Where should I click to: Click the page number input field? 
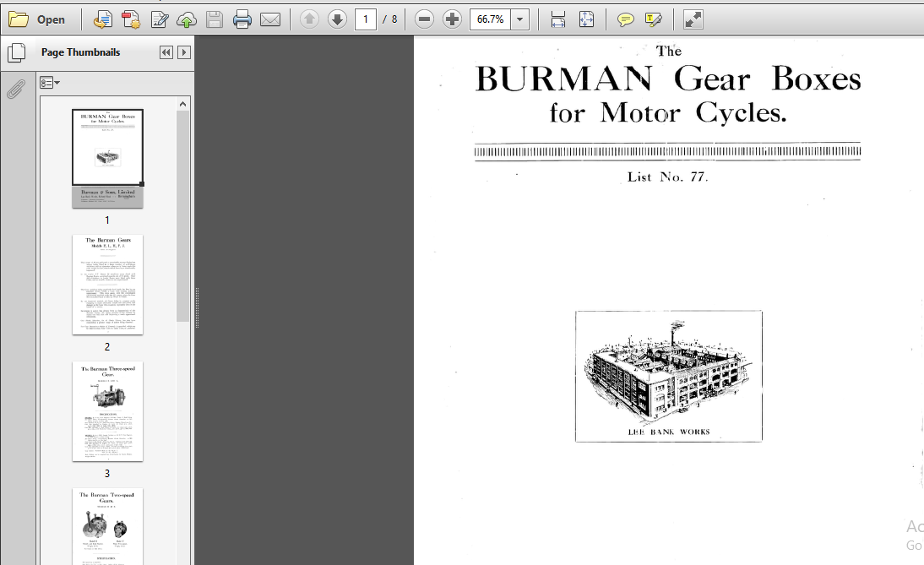[366, 19]
